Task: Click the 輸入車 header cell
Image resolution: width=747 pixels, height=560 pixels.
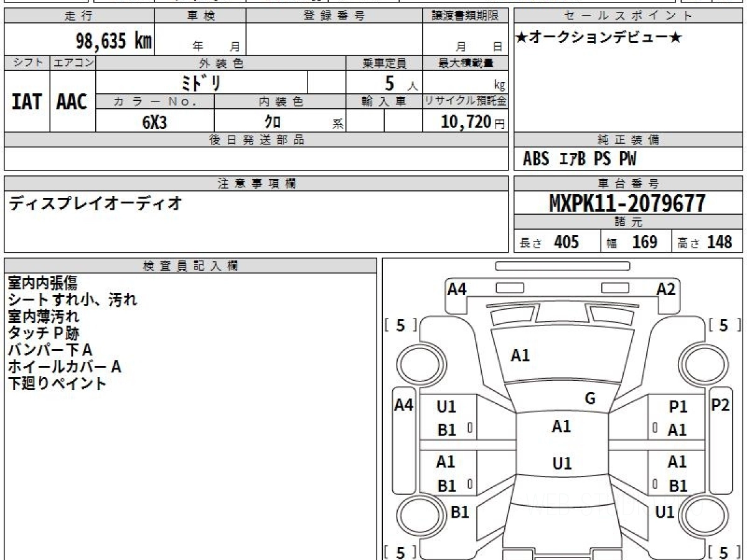Action: (384, 102)
